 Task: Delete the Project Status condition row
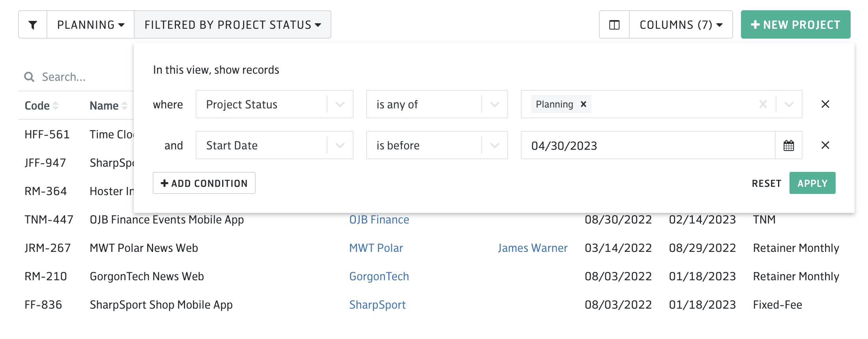[x=825, y=104]
